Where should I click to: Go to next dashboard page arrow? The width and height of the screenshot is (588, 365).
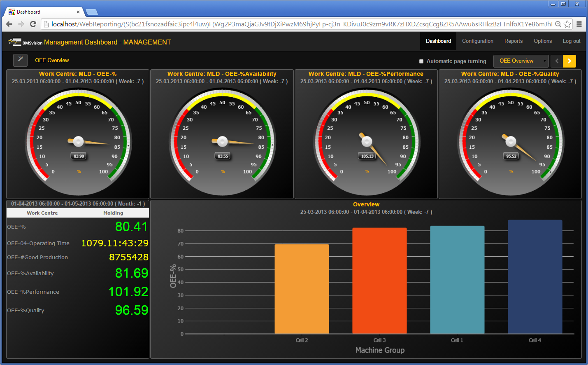click(x=569, y=61)
